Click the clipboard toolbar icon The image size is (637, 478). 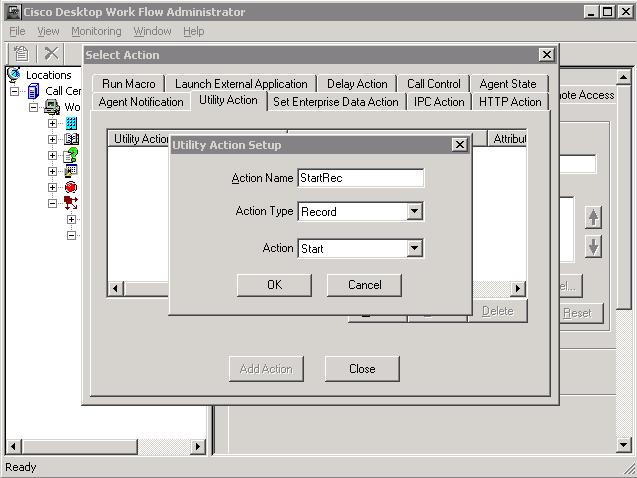21,53
